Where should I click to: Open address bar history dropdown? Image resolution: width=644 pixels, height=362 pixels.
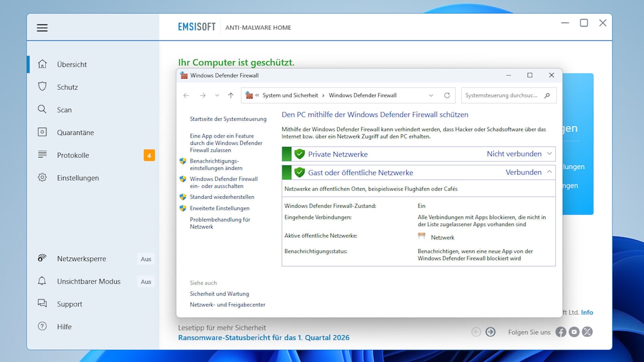tap(431, 95)
